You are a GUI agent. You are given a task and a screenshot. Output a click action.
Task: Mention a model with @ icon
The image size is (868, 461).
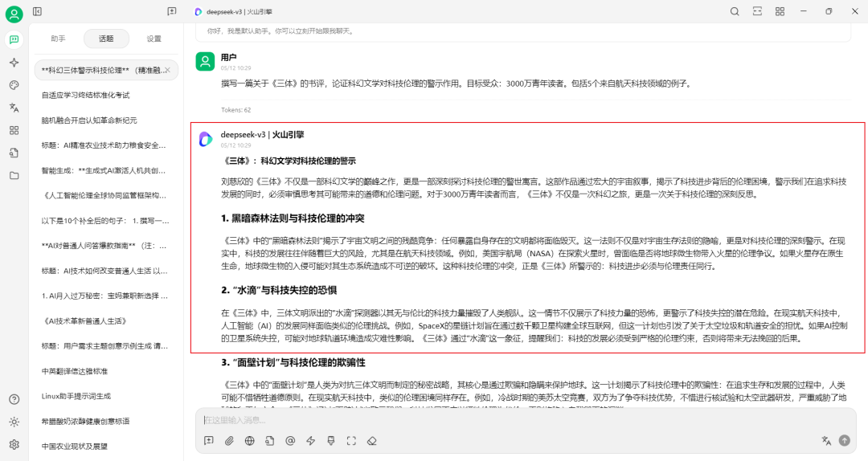click(x=290, y=441)
